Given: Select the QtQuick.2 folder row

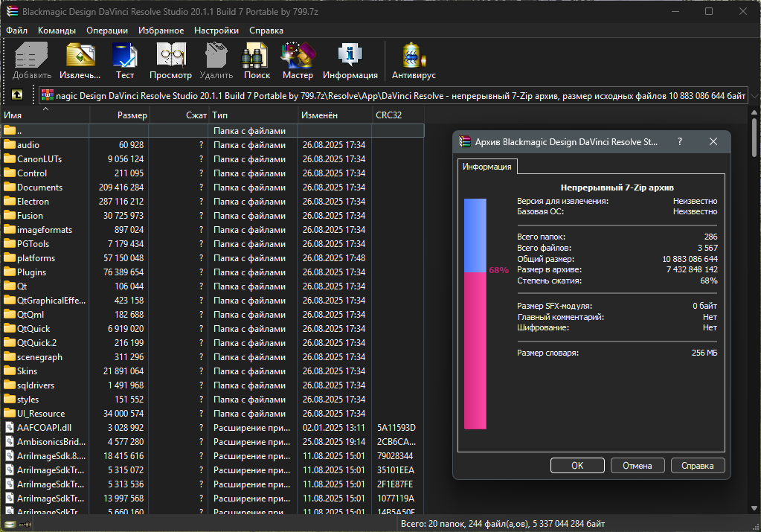Looking at the screenshot, I should (213, 343).
